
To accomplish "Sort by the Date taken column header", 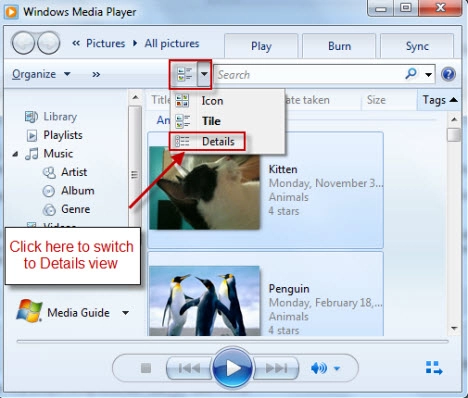I will point(323,100).
